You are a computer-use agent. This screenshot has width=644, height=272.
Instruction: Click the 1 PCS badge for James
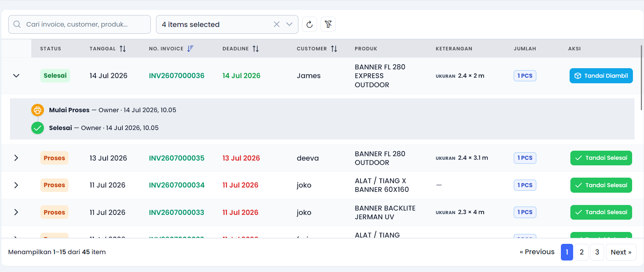click(x=525, y=76)
